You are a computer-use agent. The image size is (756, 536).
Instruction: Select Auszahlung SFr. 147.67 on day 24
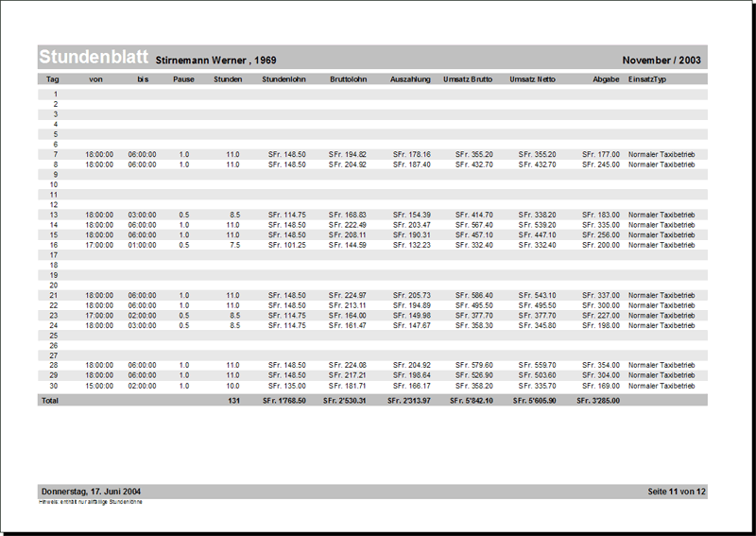coord(412,325)
